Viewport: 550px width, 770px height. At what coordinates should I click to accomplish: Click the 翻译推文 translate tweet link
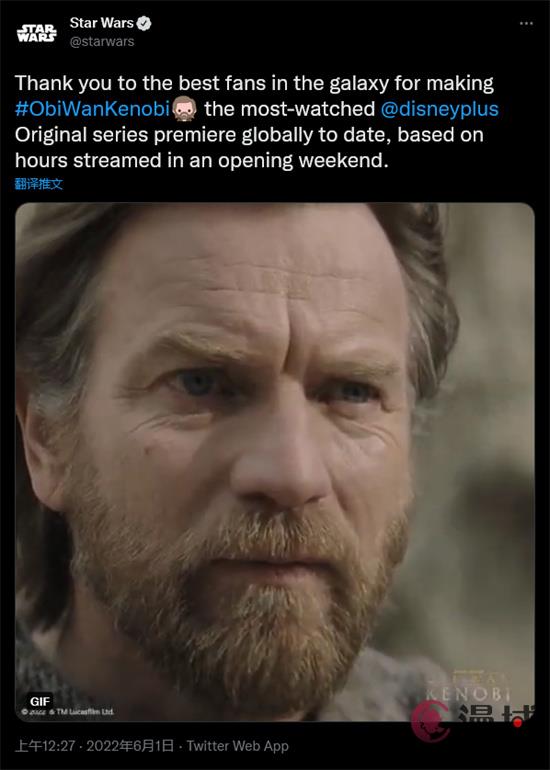[x=39, y=184]
